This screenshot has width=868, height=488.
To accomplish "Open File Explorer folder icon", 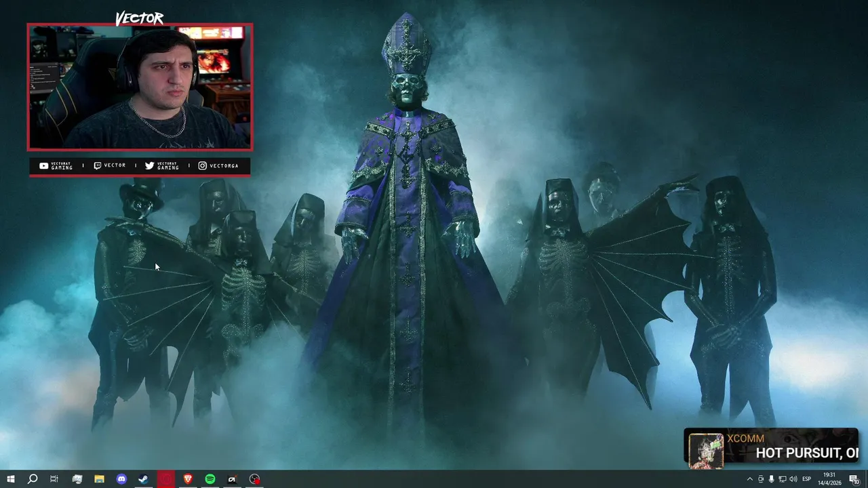I will (99, 479).
